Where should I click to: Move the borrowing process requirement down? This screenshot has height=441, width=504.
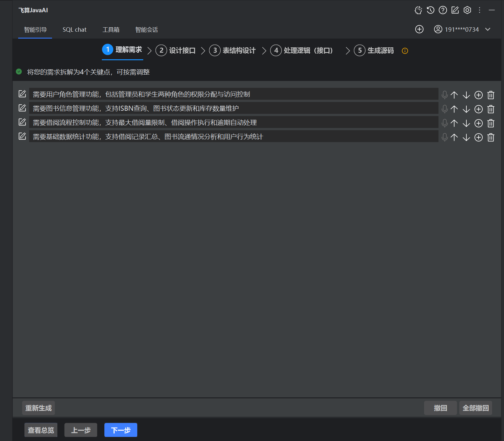466,123
